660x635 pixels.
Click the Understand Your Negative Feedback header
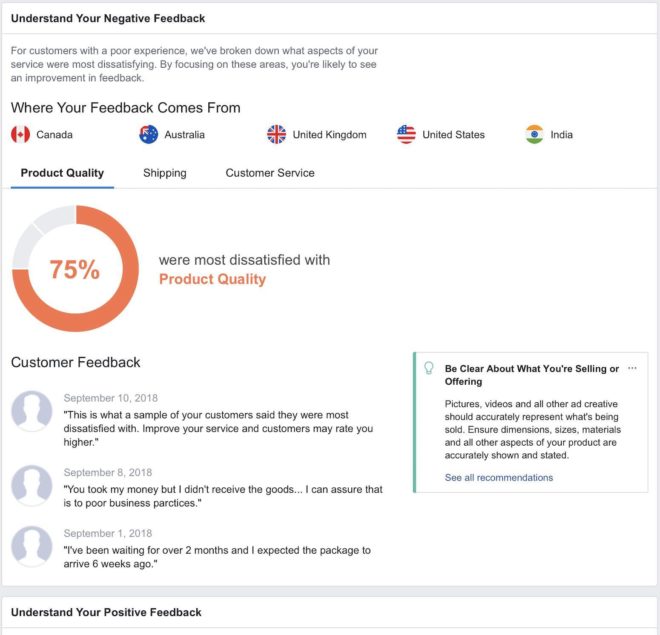(x=108, y=19)
